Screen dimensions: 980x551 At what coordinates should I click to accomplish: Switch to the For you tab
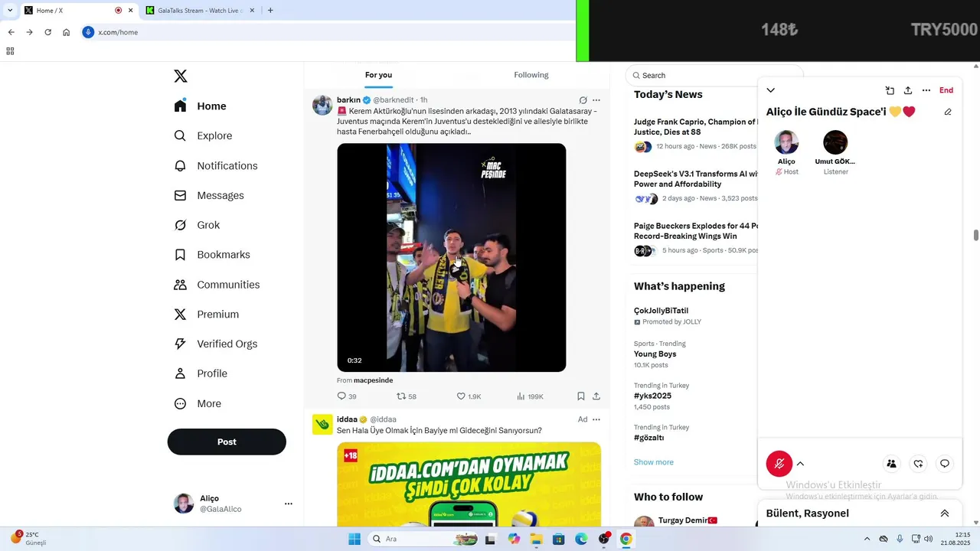click(378, 75)
